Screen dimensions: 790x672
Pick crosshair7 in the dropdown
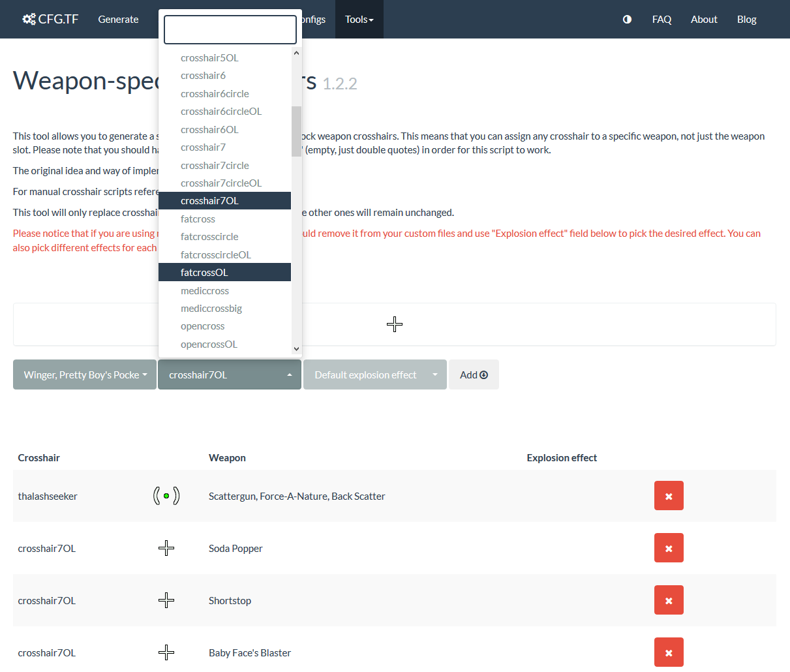pos(224,147)
